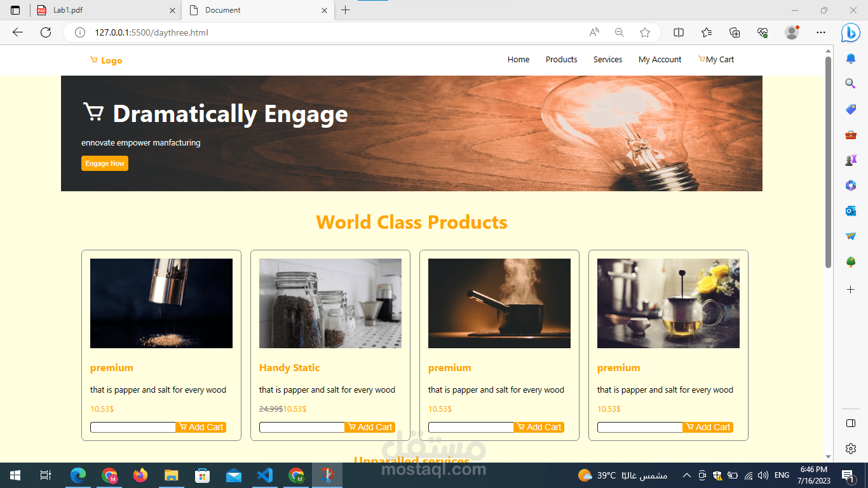Open Services in navigation
Viewport: 868px width, 488px height.
click(x=608, y=60)
